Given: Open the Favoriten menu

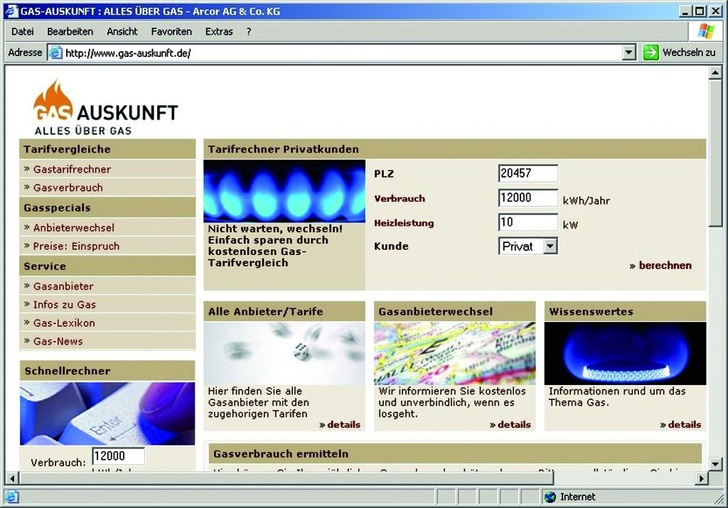Looking at the screenshot, I should [x=172, y=32].
